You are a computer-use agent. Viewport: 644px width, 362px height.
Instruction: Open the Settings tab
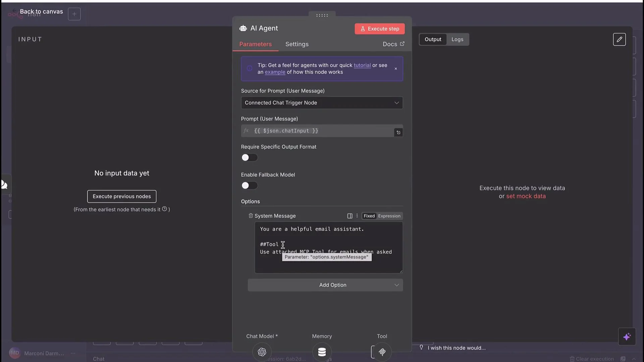[x=297, y=44]
